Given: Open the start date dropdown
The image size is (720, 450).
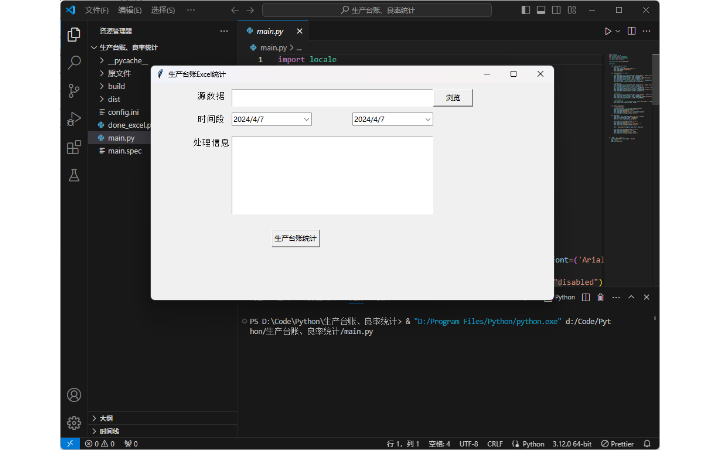Looking at the screenshot, I should 306,119.
